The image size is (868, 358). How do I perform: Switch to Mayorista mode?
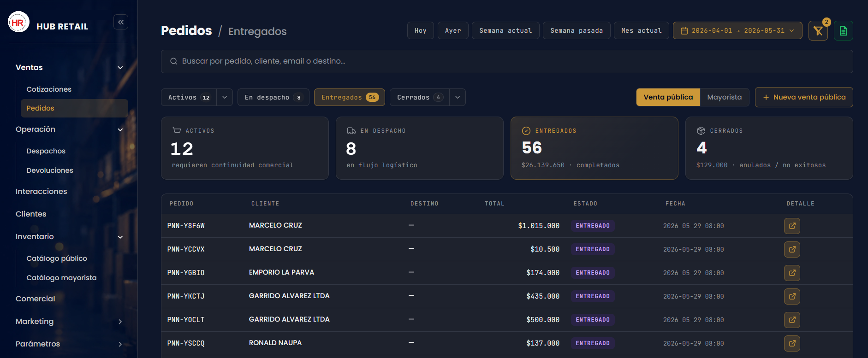pos(725,97)
